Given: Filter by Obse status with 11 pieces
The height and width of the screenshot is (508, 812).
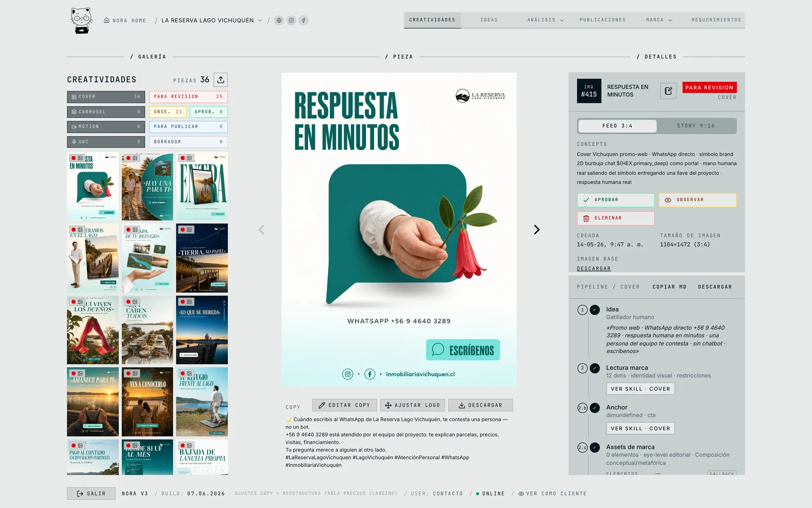Looking at the screenshot, I should (x=168, y=112).
